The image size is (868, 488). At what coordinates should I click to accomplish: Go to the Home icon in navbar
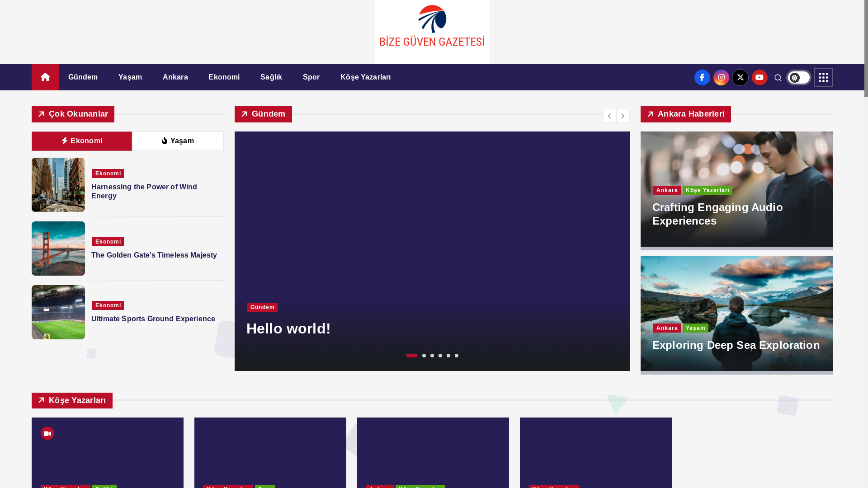(45, 77)
